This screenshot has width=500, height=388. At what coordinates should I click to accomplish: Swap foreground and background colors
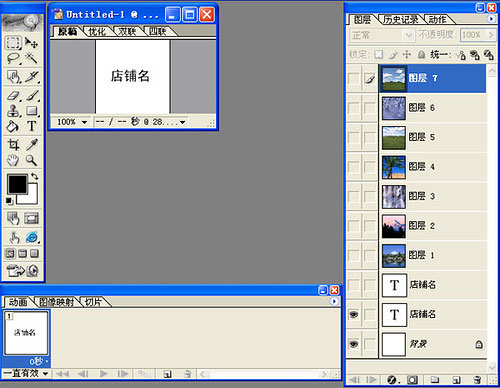35,176
